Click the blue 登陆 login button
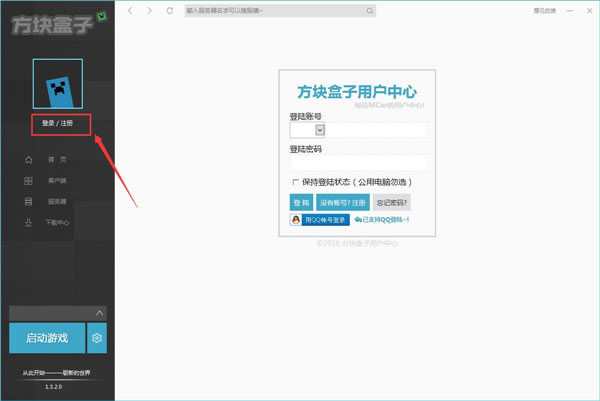The width and height of the screenshot is (600, 401). click(x=301, y=202)
